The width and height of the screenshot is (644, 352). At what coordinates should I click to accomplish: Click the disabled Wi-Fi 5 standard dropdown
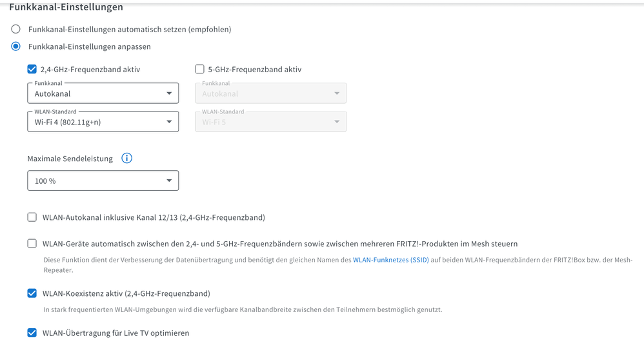coord(270,122)
